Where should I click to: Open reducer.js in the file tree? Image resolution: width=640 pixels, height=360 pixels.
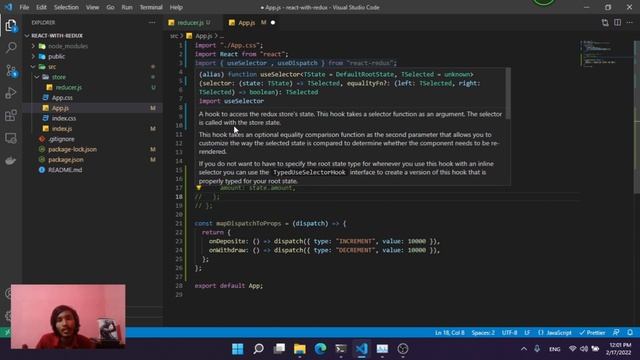69,87
